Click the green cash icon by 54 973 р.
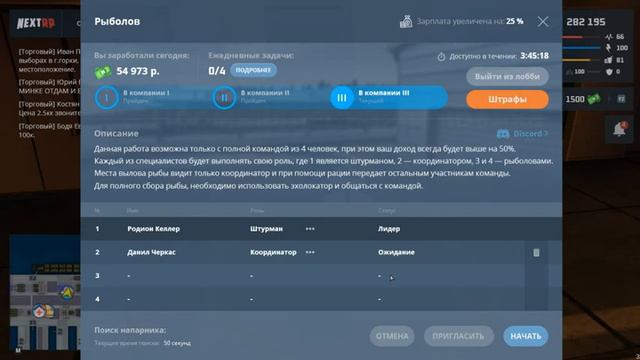 103,72
